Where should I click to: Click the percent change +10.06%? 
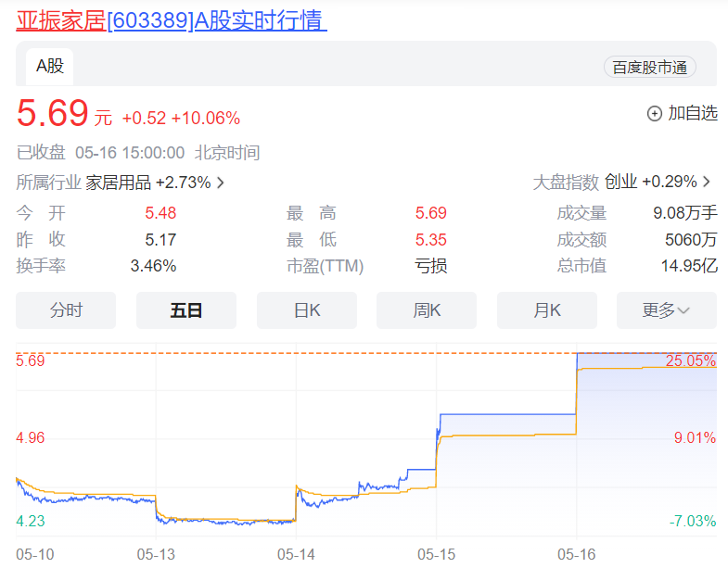206,118
